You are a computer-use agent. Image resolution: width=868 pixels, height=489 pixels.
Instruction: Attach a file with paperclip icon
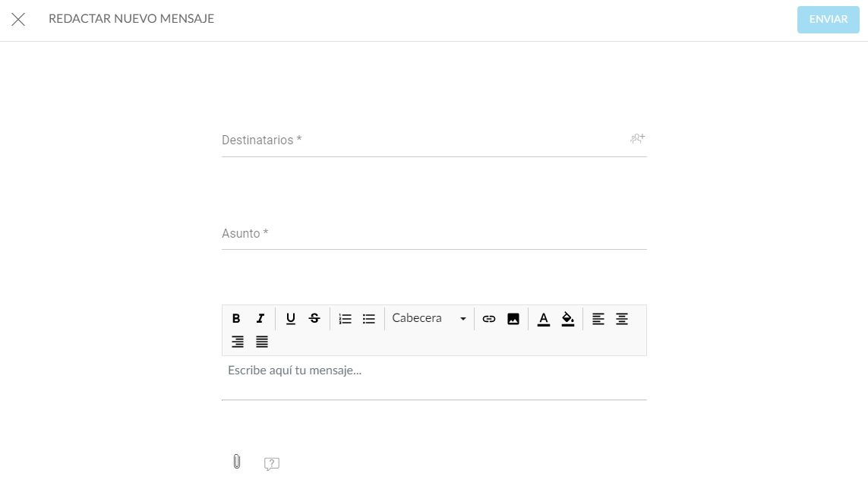[236, 462]
